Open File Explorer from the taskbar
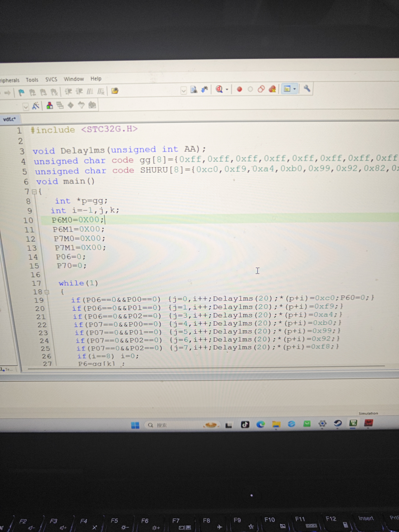399x532 pixels. point(276,424)
